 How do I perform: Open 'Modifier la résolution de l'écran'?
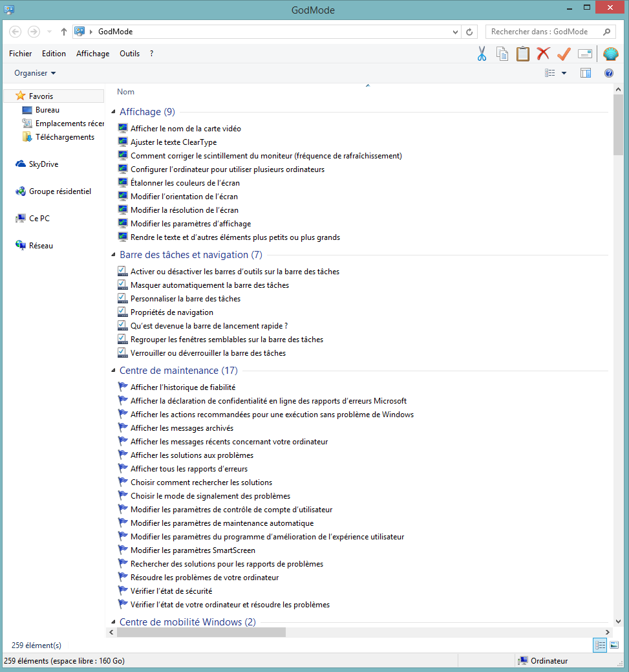184,210
